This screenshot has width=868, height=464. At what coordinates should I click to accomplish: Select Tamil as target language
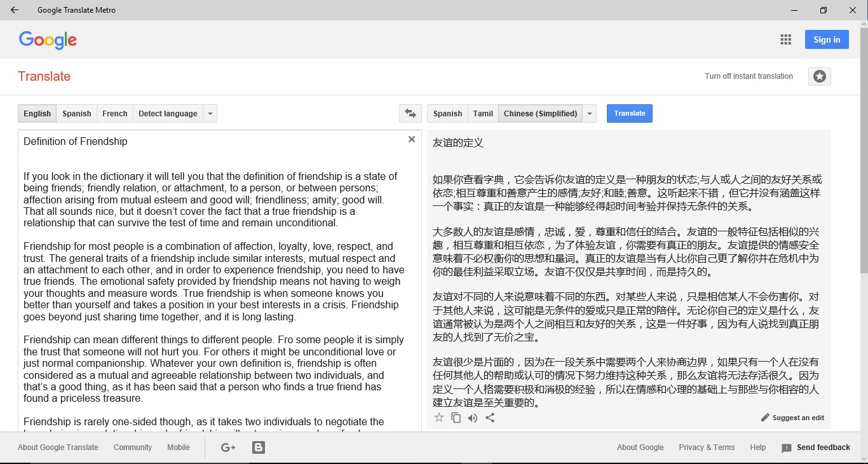point(483,114)
